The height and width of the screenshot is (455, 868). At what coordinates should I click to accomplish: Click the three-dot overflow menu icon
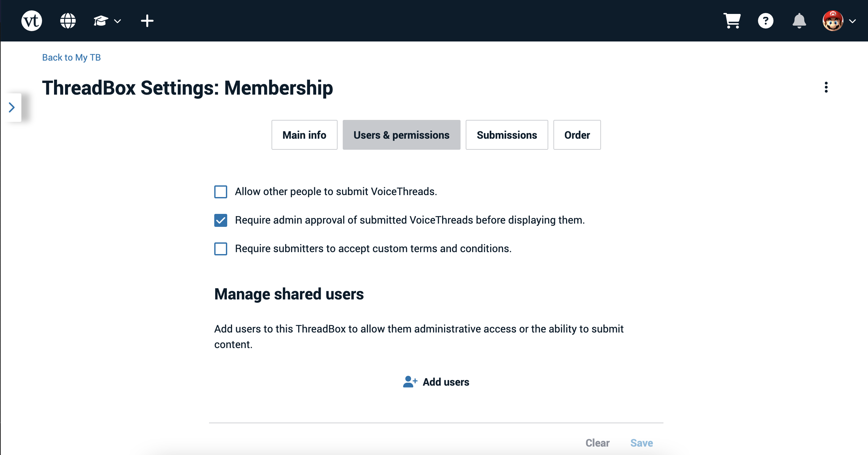[x=826, y=87]
